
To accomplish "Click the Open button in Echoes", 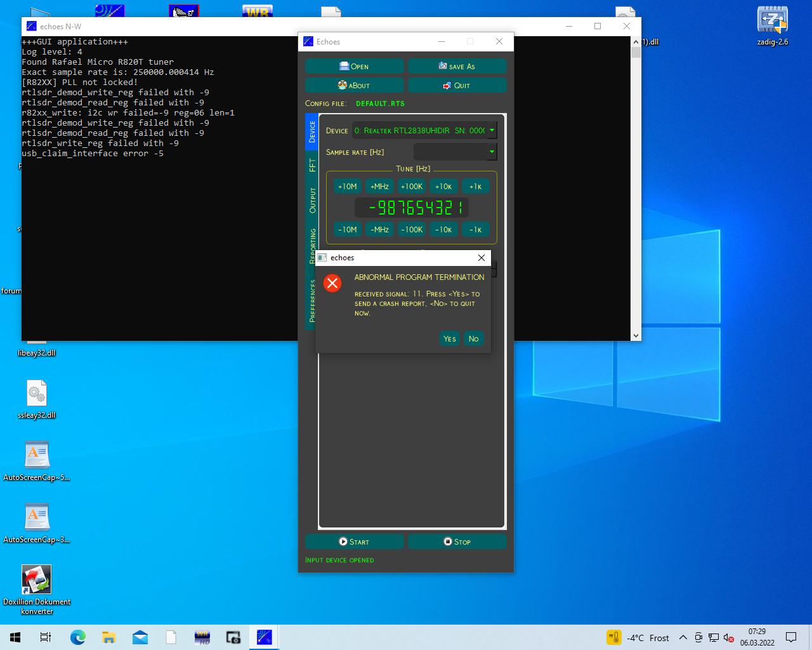I will [x=355, y=66].
